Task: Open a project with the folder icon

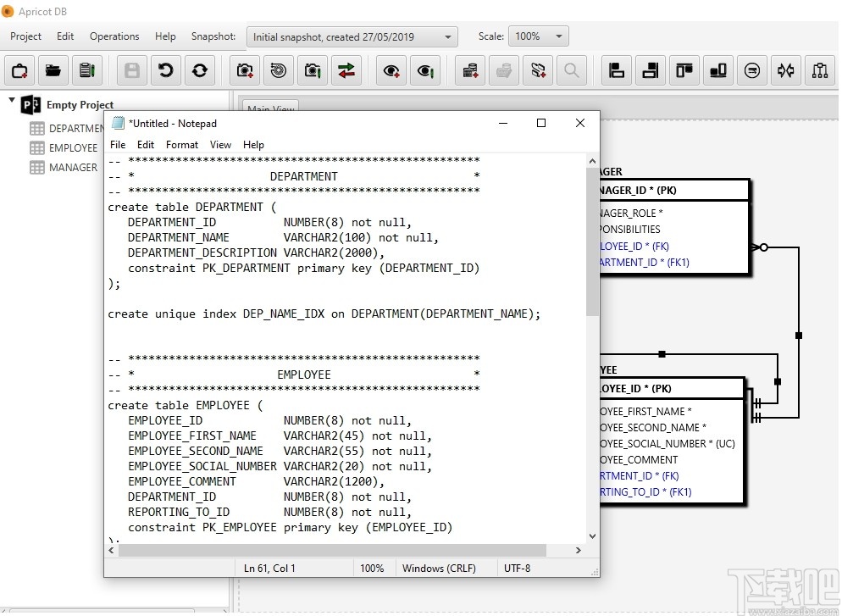Action: (53, 70)
